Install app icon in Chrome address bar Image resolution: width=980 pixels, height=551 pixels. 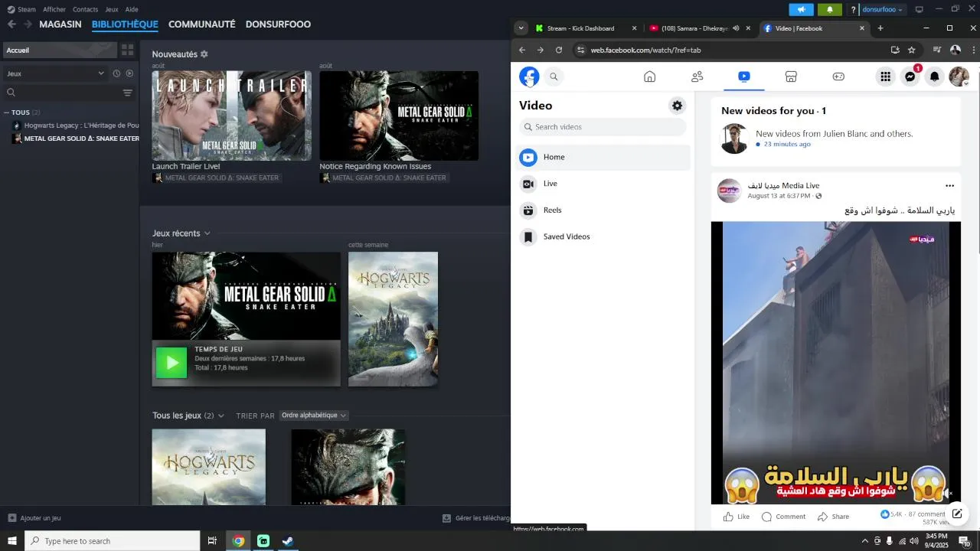(894, 50)
